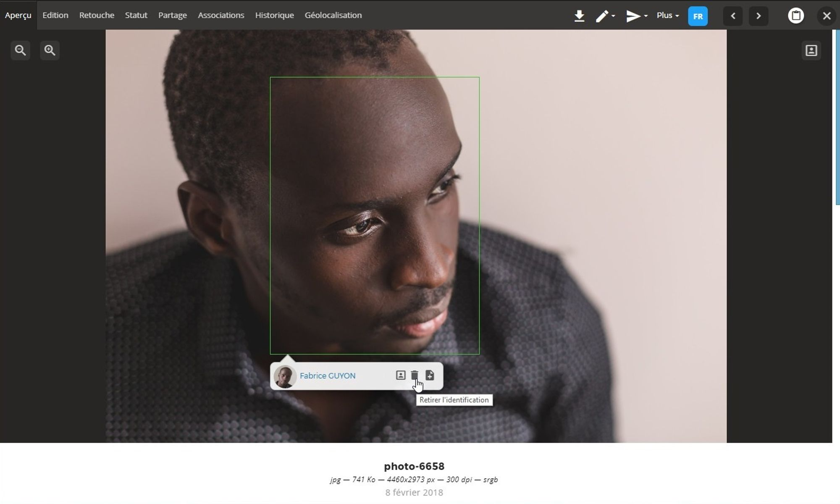Zoom out of the photo

coord(20,50)
